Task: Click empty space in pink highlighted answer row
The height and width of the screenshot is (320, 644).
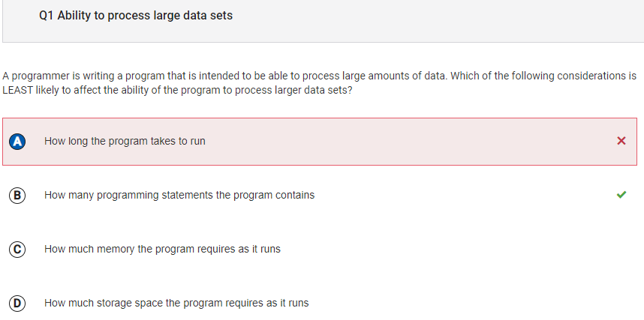Action: tap(413, 141)
